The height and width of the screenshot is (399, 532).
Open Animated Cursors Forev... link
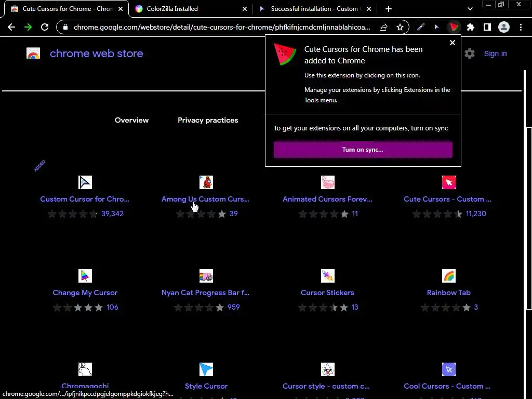coord(327,199)
